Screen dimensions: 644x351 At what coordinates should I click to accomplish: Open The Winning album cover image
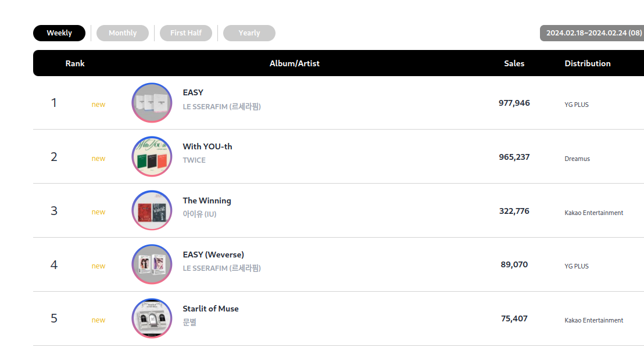(x=152, y=210)
